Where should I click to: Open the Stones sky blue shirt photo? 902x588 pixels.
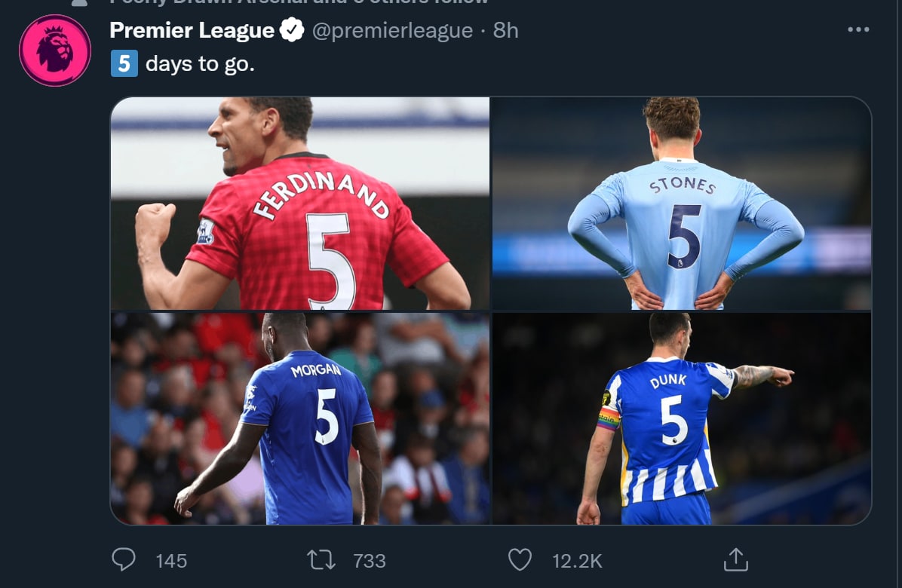[x=682, y=204]
